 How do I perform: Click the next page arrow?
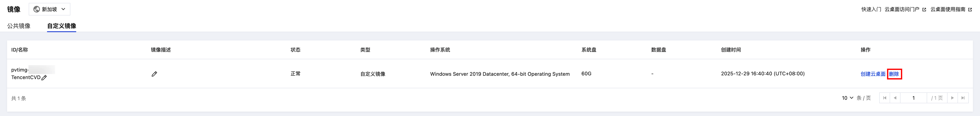[952, 98]
